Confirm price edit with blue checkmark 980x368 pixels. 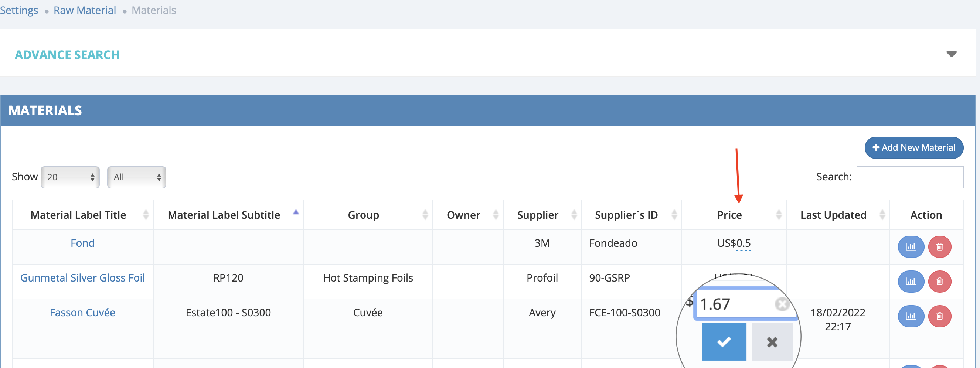[x=724, y=341]
